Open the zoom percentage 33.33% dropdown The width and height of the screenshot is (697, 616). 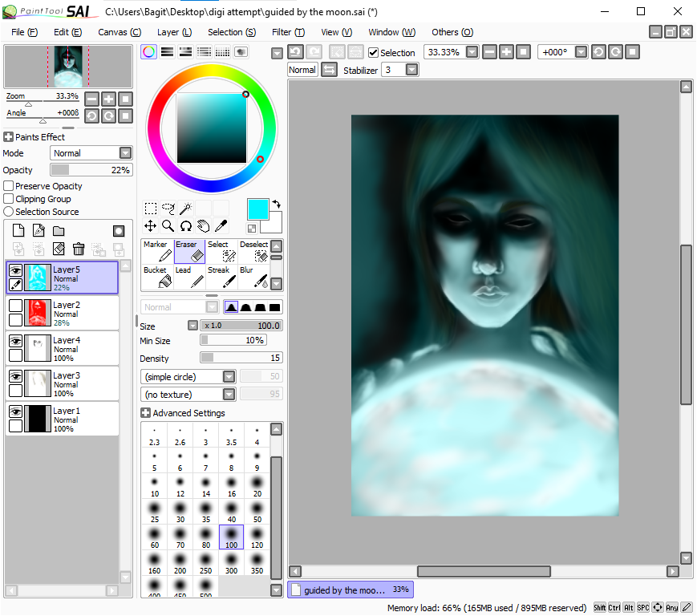472,52
